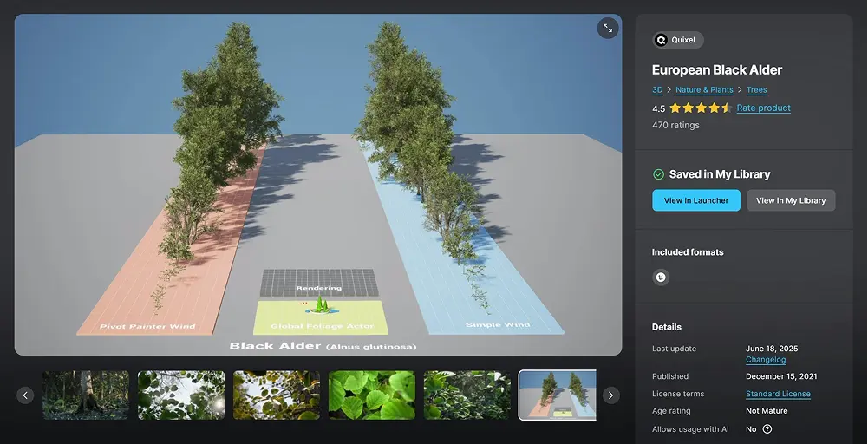Open the Standard License link

[x=778, y=394]
